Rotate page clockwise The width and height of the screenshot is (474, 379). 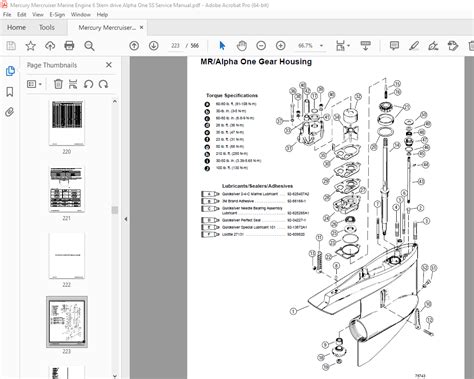(103, 84)
